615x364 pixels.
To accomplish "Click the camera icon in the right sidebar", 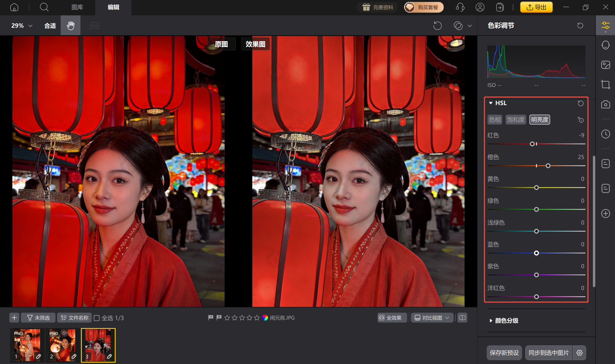I will point(606,104).
